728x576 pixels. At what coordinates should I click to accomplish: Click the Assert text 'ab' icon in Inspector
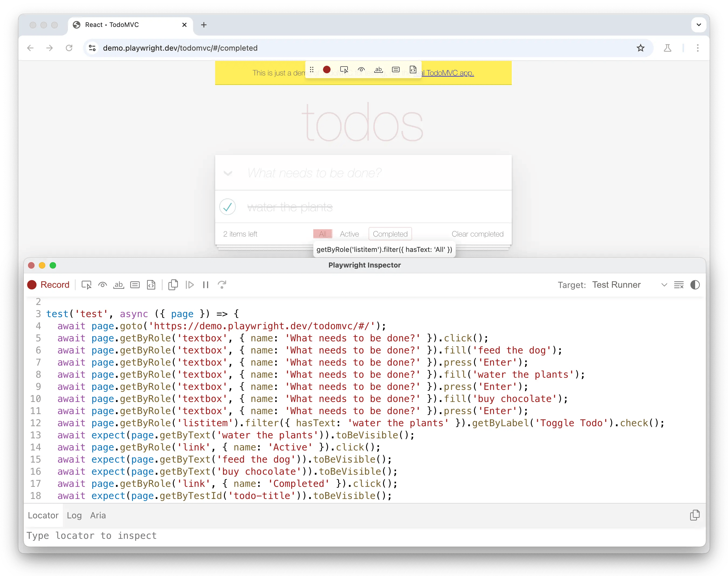click(x=118, y=285)
